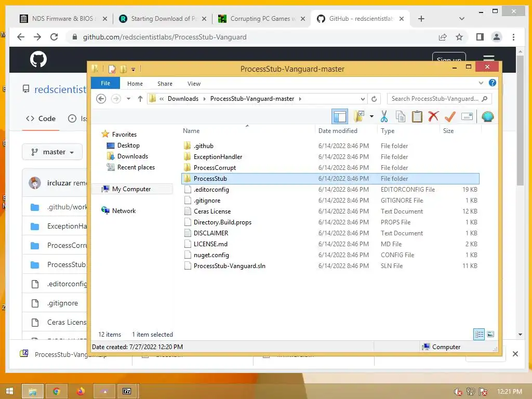Open Firefox from the taskbar
The width and height of the screenshot is (532, 399).
(x=81, y=391)
